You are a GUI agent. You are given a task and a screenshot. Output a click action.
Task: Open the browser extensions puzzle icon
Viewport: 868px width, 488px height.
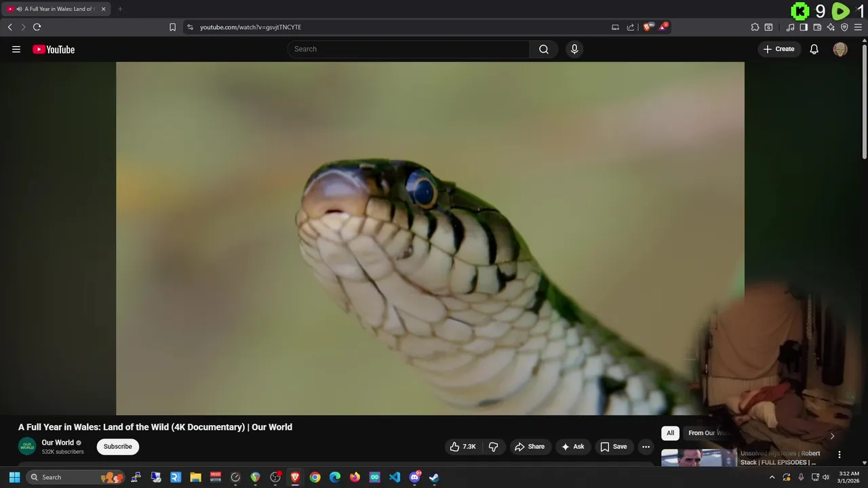tap(755, 27)
